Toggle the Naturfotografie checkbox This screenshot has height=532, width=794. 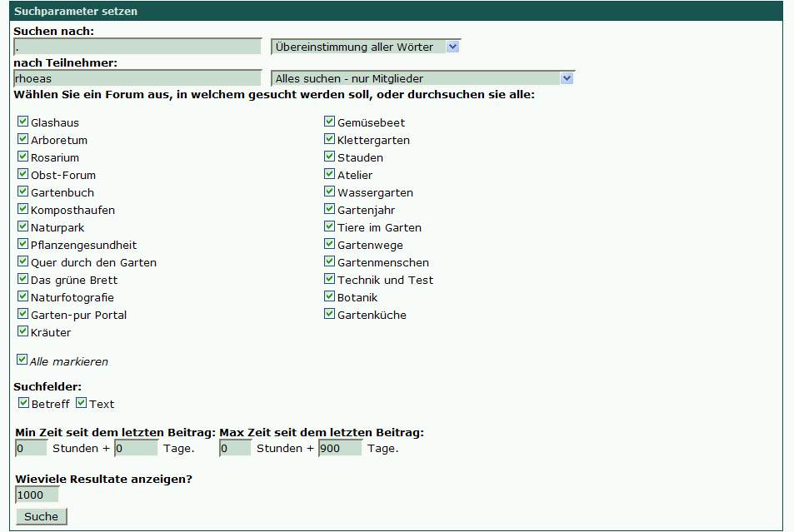point(22,296)
